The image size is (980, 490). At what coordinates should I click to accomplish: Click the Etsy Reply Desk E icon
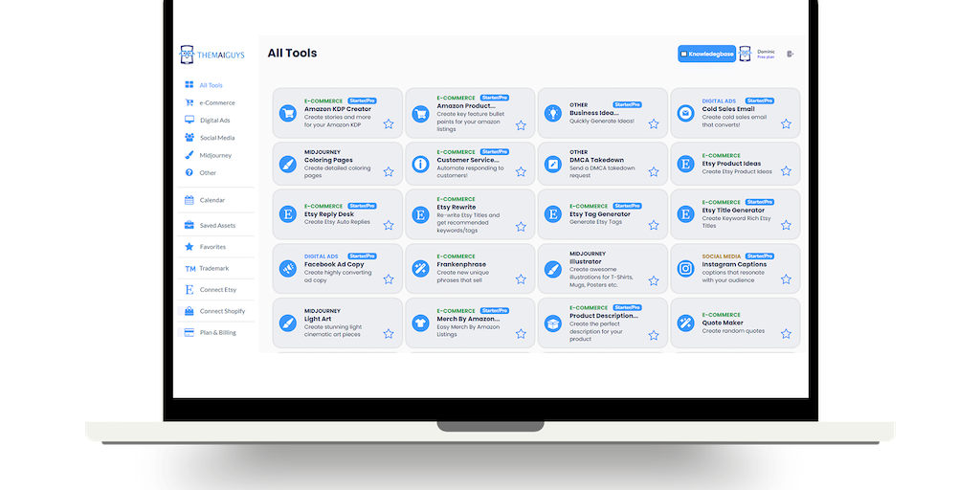click(287, 215)
